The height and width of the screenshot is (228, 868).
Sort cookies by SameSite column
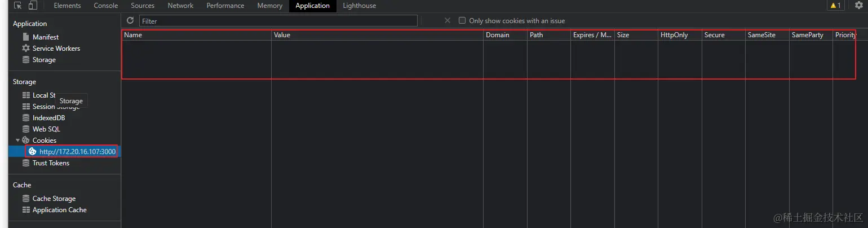tap(767, 35)
